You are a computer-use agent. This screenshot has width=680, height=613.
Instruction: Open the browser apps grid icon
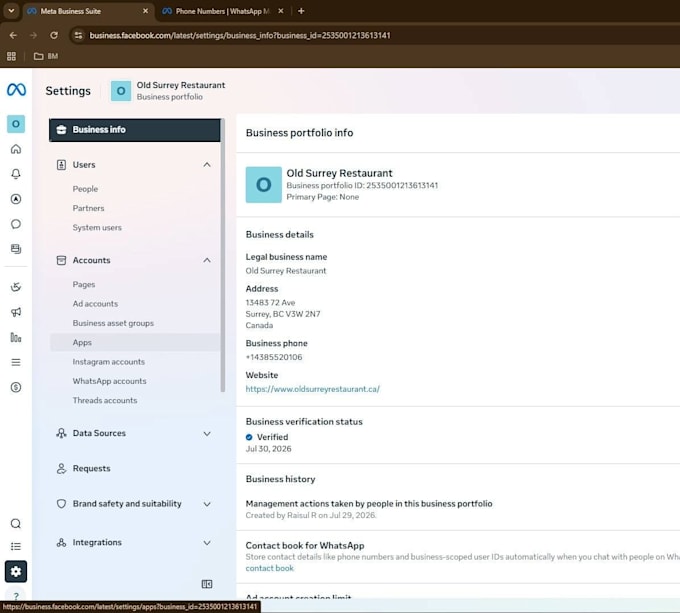point(12,56)
